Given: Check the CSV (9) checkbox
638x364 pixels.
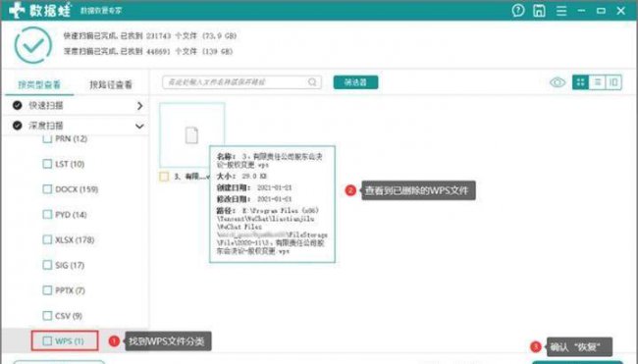Looking at the screenshot, I should click(x=47, y=316).
